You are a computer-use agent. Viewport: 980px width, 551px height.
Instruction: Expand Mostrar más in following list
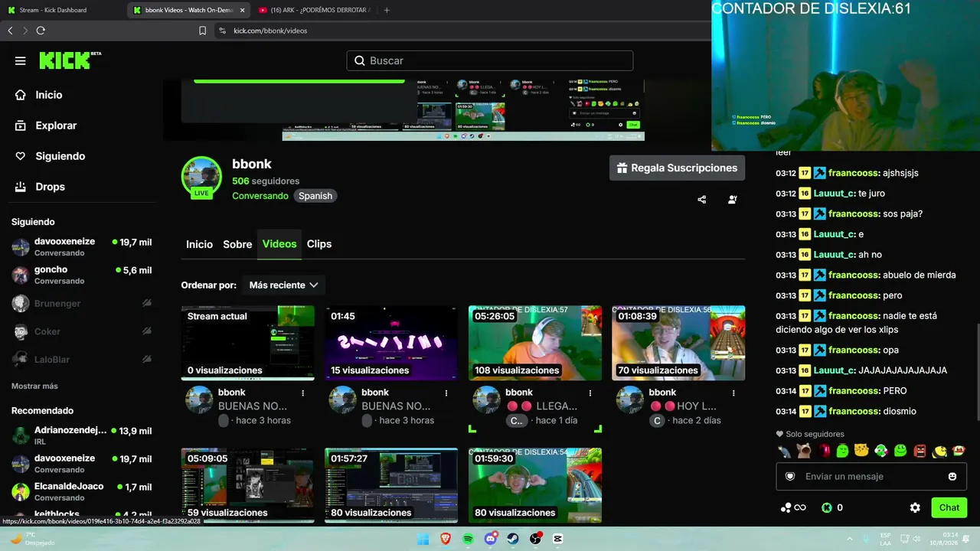pos(34,386)
